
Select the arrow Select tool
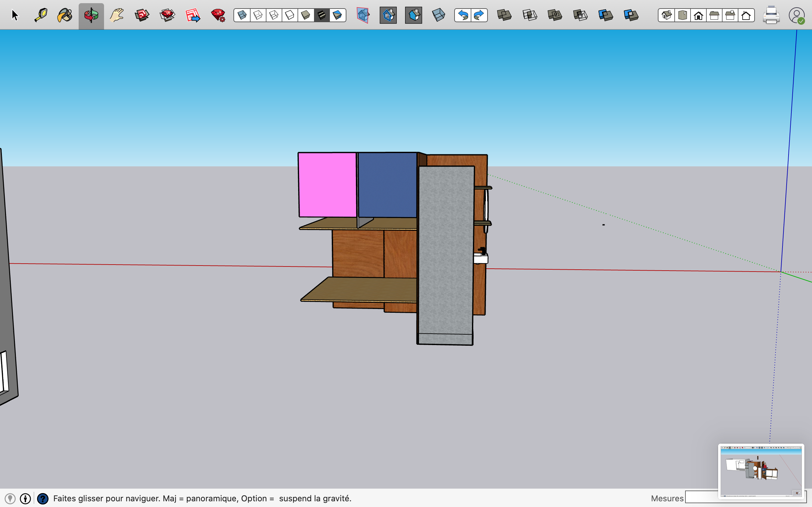tap(15, 16)
